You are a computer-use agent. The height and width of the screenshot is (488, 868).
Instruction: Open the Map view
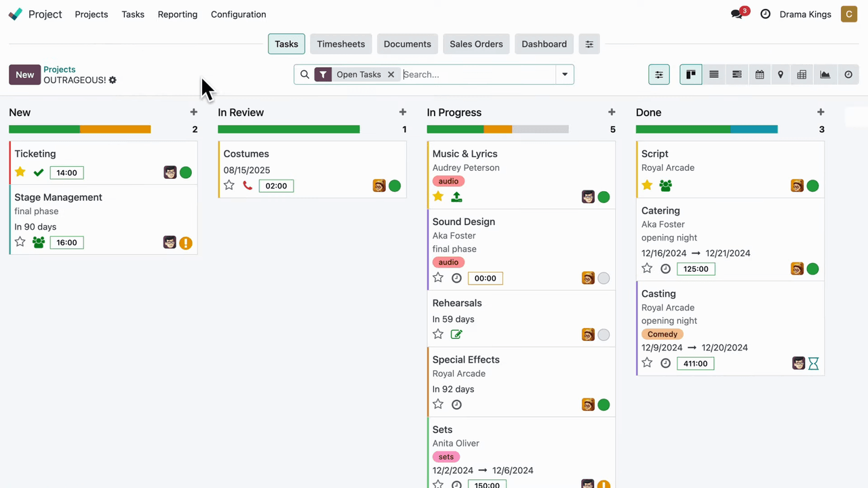[x=781, y=75]
